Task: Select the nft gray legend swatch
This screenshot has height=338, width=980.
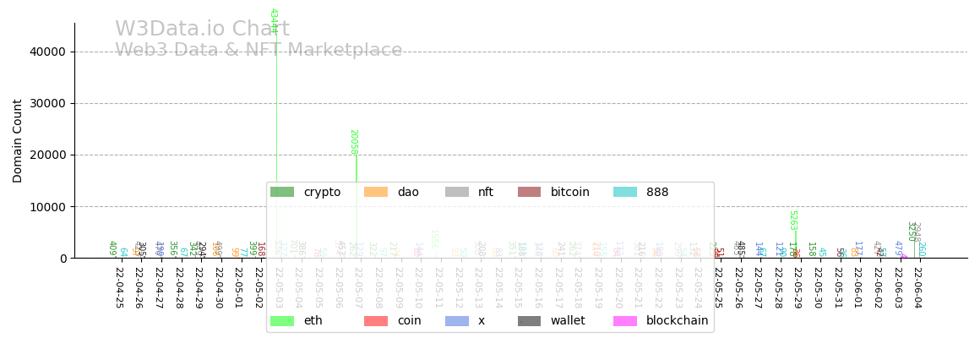Action: (456, 193)
